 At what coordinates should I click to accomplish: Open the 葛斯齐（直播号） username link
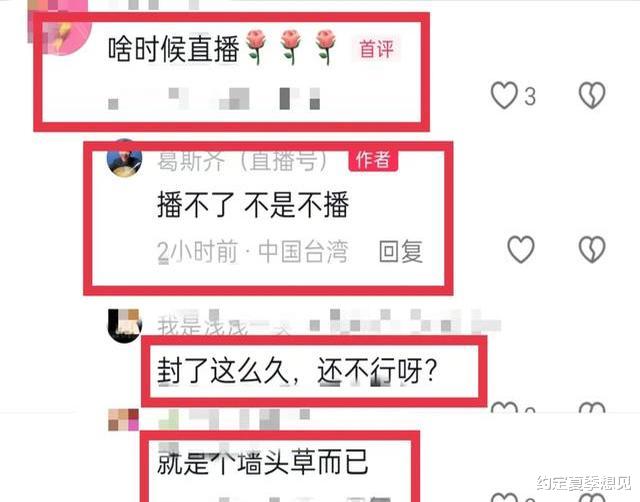244,161
